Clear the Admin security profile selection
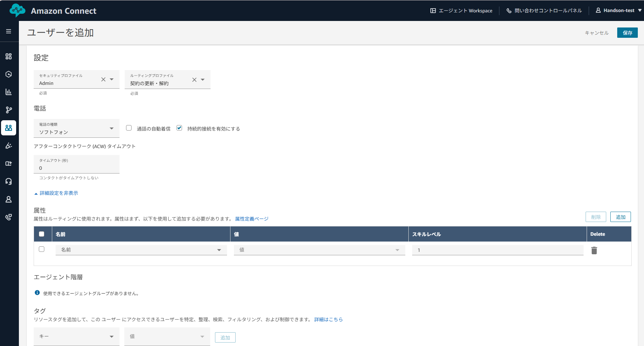This screenshot has height=346, width=644. [103, 79]
